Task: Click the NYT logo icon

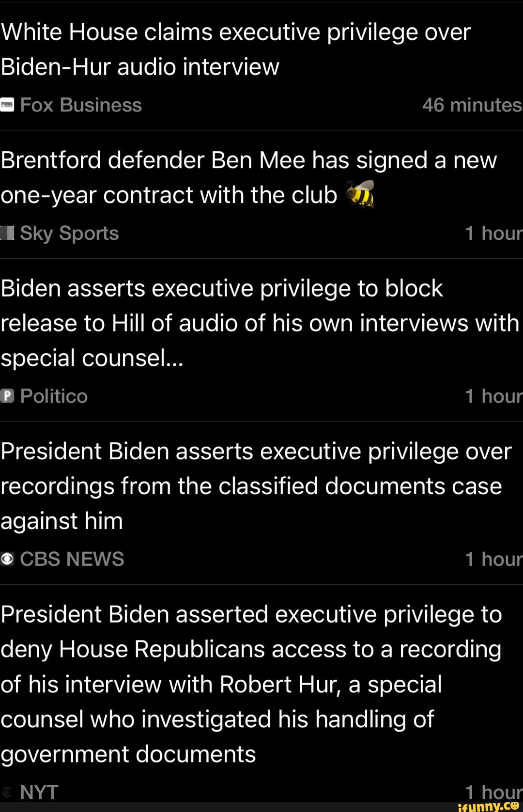Action: pos(7,792)
